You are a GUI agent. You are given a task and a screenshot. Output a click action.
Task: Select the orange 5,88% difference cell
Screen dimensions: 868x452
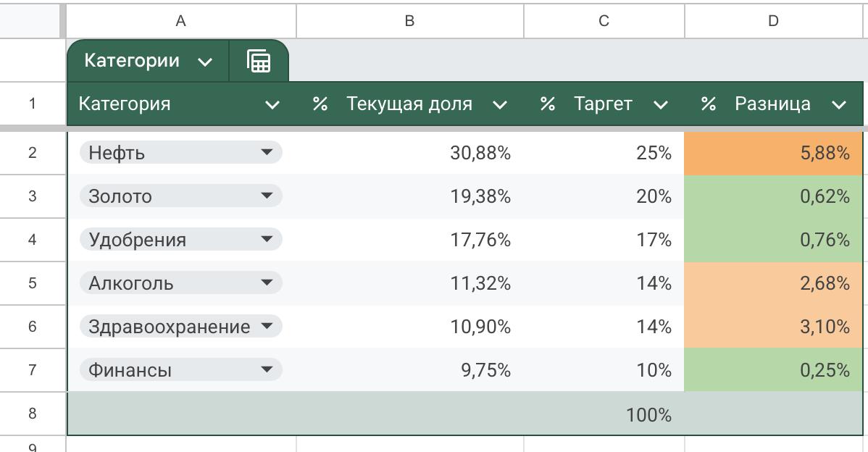point(773,153)
